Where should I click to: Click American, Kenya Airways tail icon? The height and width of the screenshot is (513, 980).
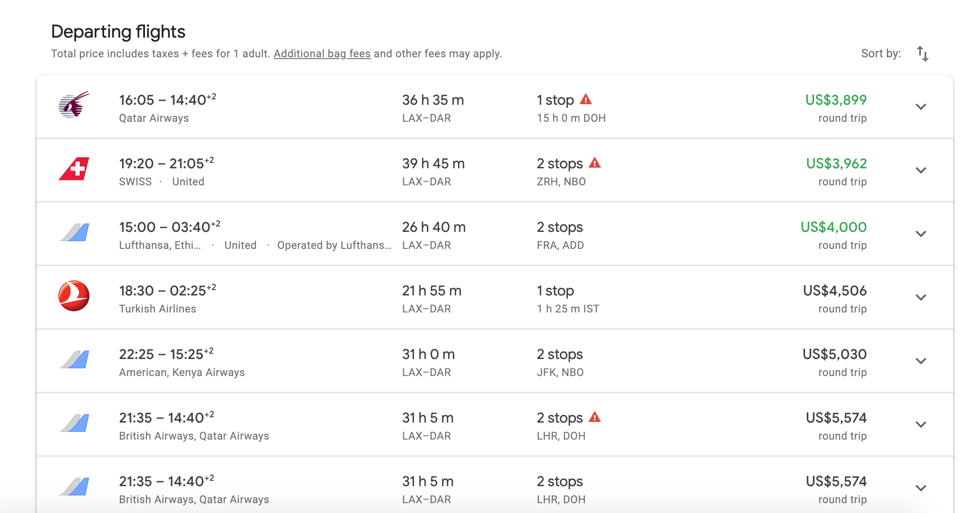(74, 360)
